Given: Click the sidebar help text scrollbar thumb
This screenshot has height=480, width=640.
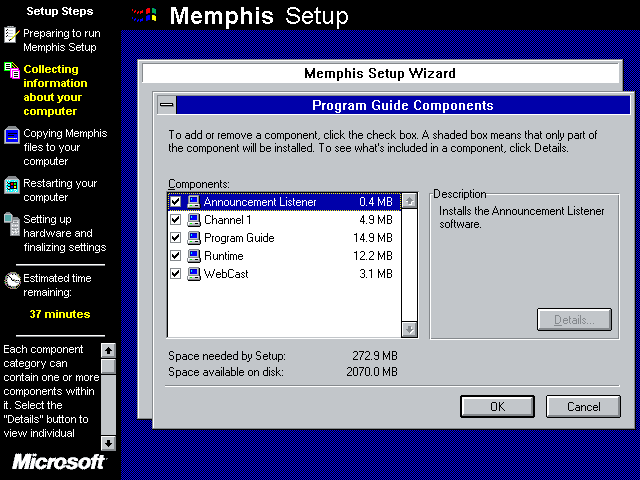Looking at the screenshot, I should [x=108, y=366].
